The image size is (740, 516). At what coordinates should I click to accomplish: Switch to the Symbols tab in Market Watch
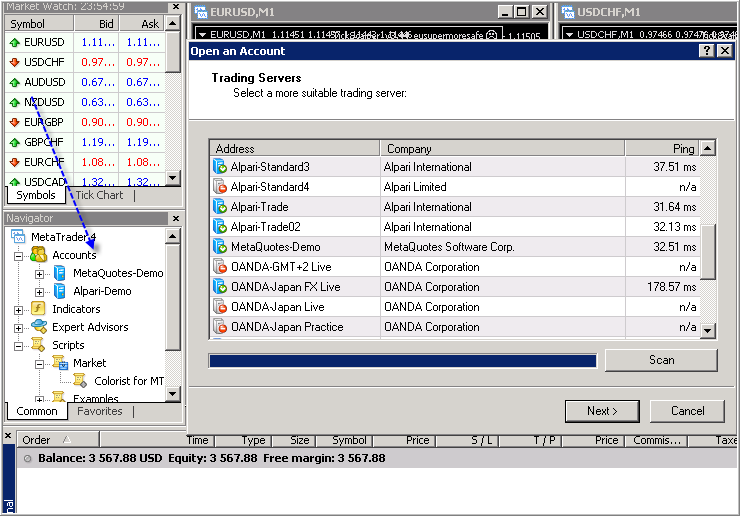[x=36, y=195]
